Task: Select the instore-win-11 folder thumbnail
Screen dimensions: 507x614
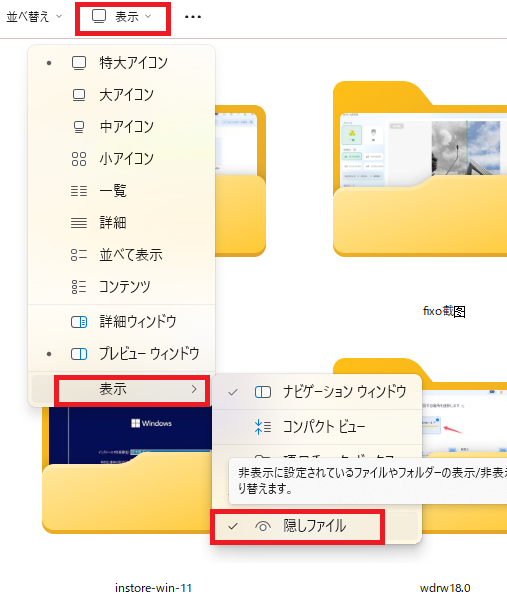Action: (127, 470)
